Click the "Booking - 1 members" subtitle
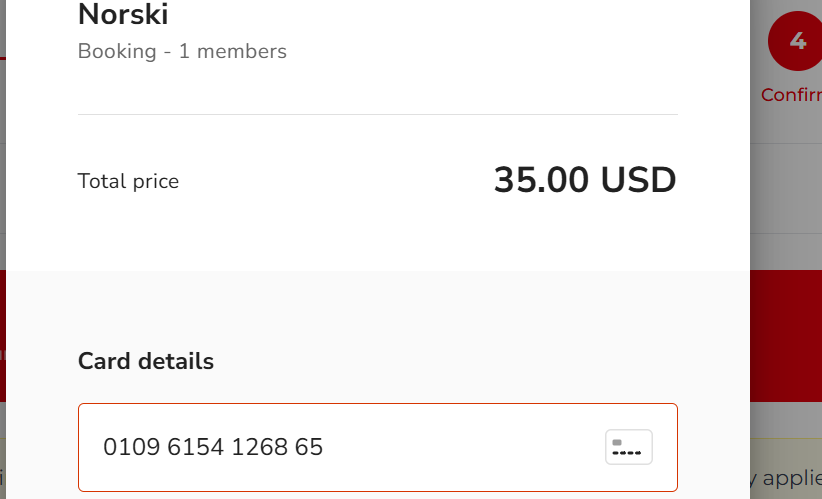822x499 pixels. 182,51
